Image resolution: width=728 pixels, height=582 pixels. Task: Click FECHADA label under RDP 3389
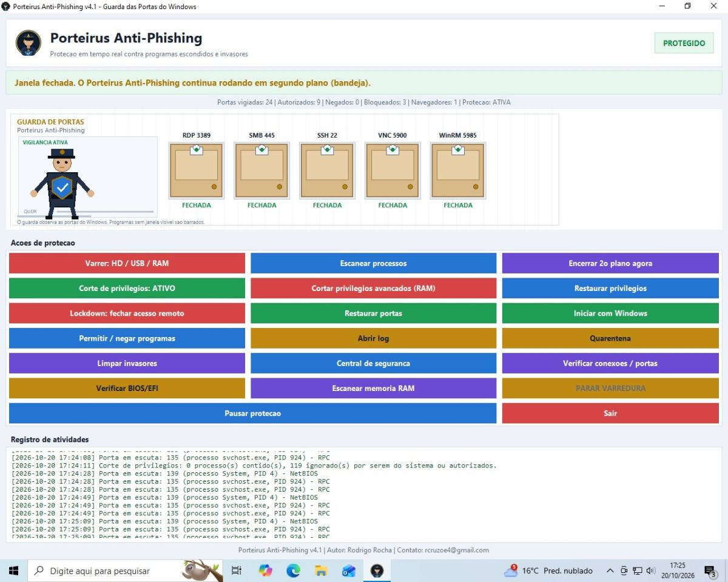(x=197, y=205)
